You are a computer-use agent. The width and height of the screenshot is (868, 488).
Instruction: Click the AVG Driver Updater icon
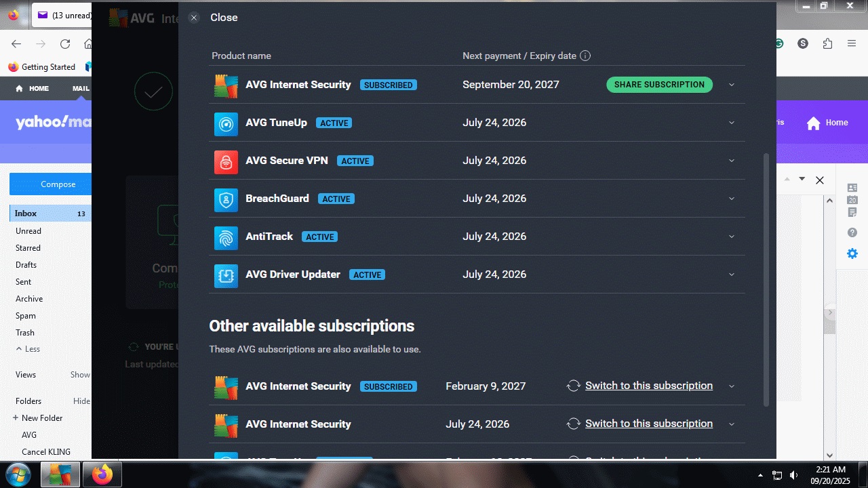[226, 275]
